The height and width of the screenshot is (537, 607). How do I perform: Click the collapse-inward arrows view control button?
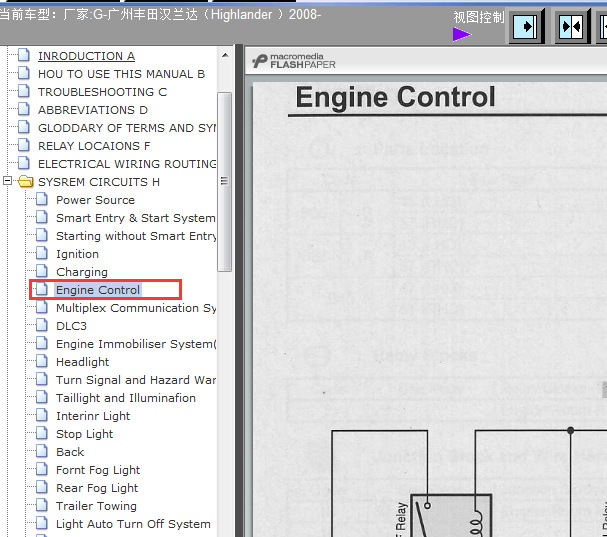click(572, 26)
